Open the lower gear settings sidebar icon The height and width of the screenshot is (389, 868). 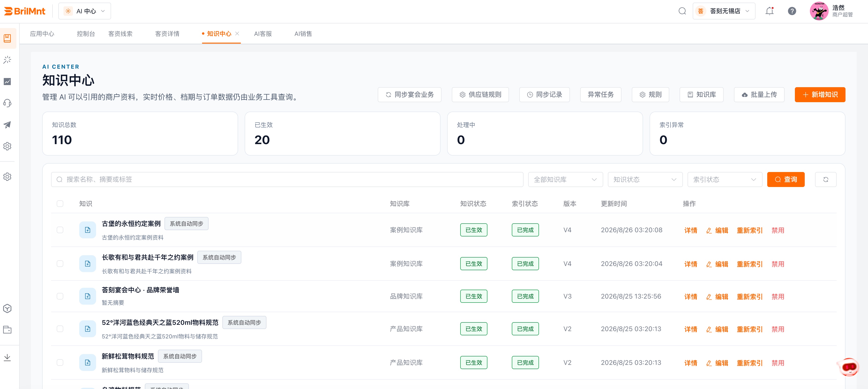(7, 177)
